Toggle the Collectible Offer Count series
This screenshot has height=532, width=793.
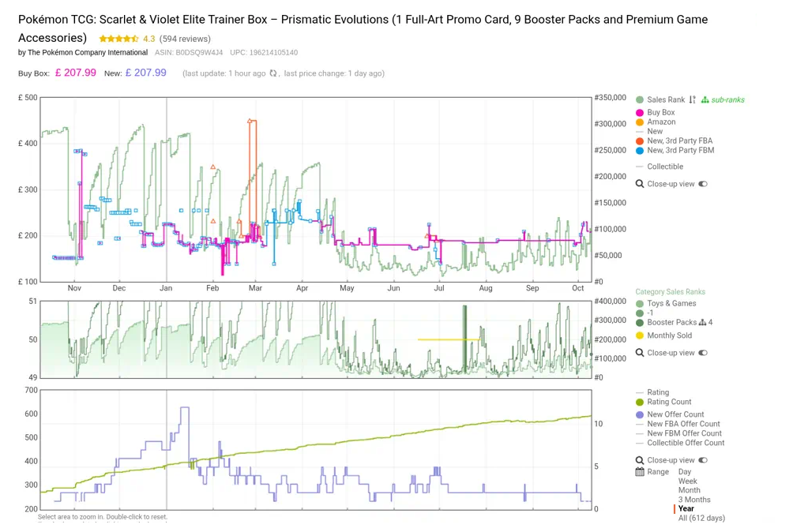tap(680, 443)
